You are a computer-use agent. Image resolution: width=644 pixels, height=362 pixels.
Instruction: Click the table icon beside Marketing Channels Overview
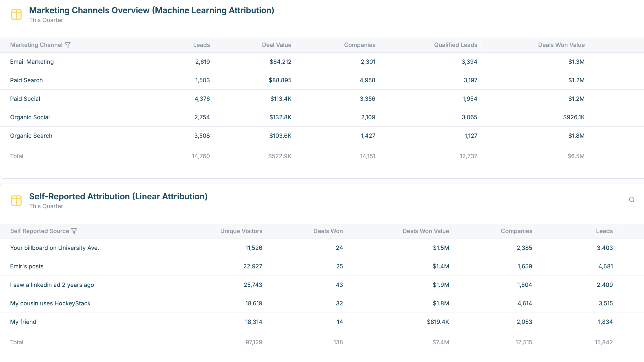tap(16, 15)
